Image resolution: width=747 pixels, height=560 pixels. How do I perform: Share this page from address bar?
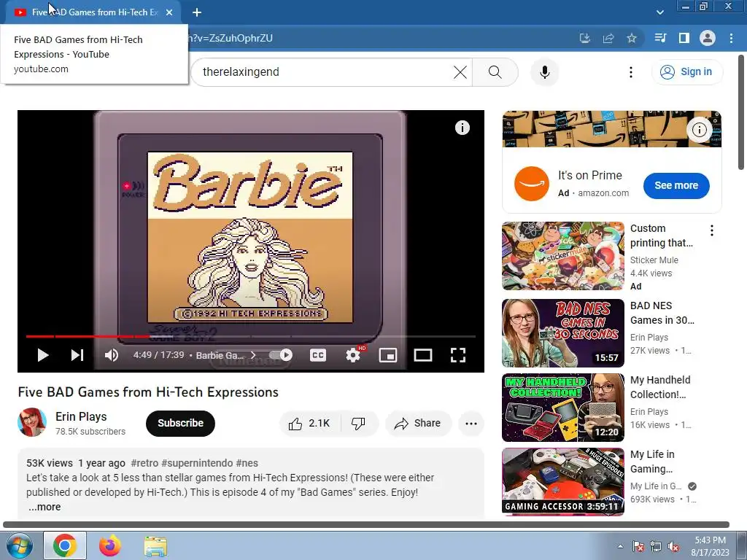pyautogui.click(x=608, y=38)
